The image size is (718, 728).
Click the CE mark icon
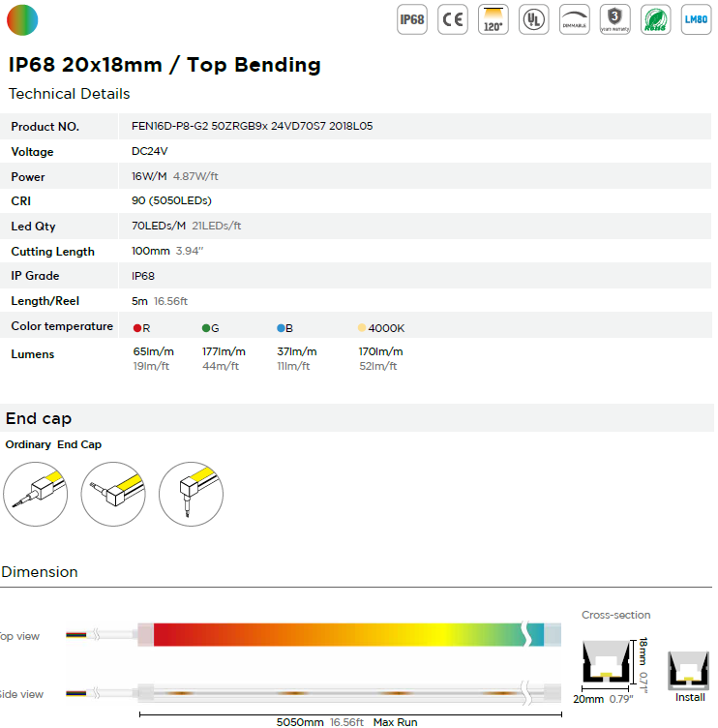coord(453,19)
